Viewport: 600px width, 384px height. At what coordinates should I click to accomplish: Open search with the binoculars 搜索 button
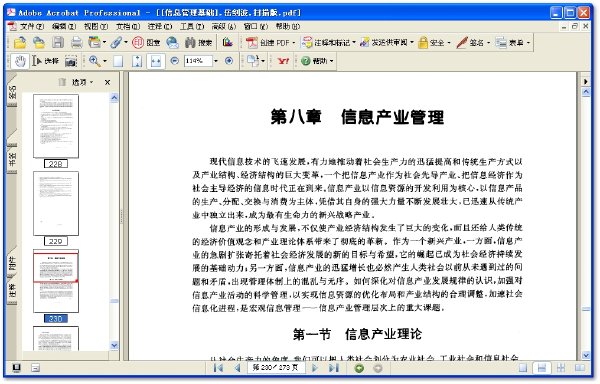click(x=198, y=42)
